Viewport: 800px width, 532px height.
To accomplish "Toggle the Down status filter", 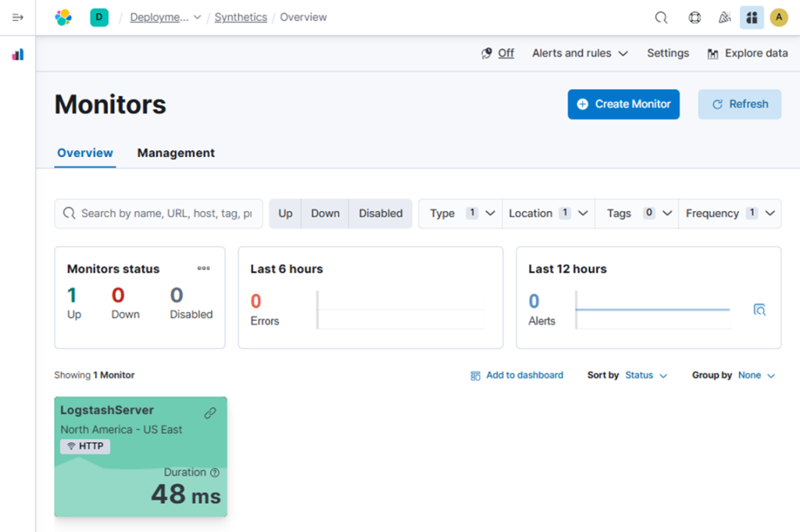I will point(325,213).
